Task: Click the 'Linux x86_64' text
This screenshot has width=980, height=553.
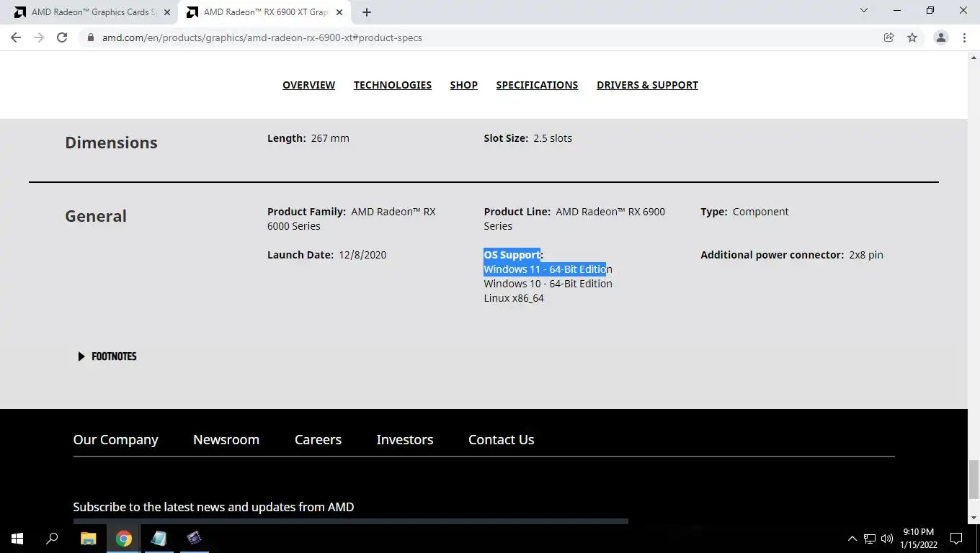Action: pos(514,298)
